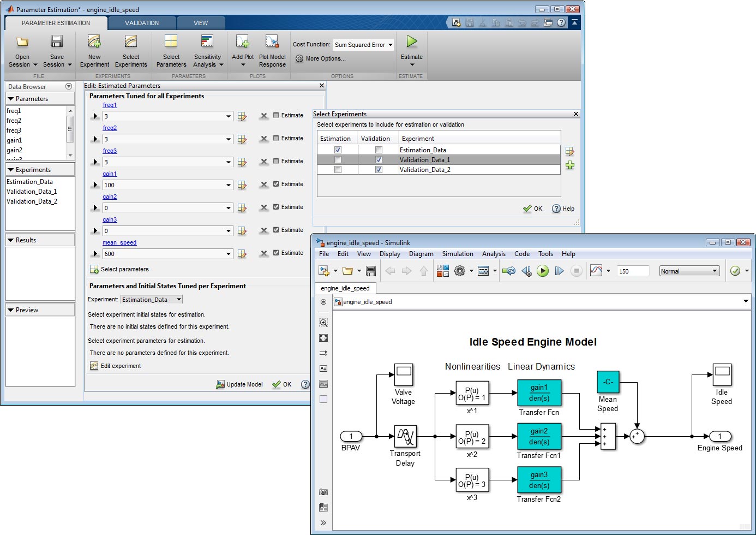Click Simulink Step Forward button
The image size is (756, 535).
click(560, 271)
